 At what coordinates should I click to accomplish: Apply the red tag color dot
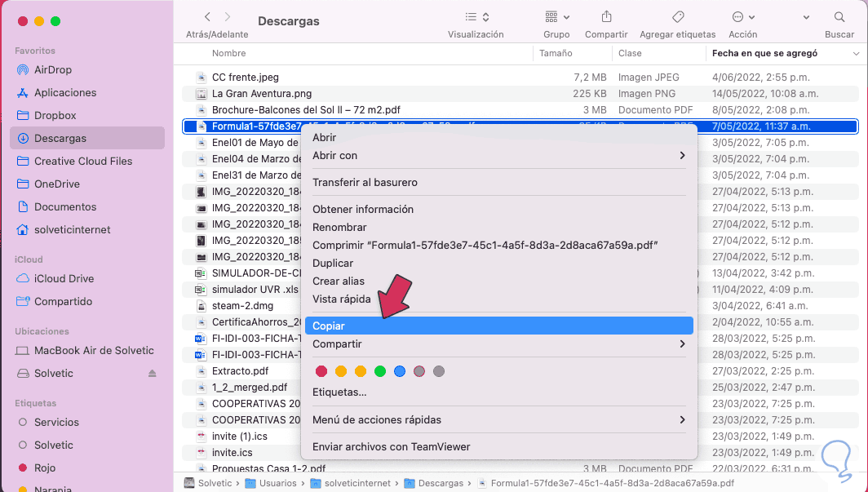(321, 371)
